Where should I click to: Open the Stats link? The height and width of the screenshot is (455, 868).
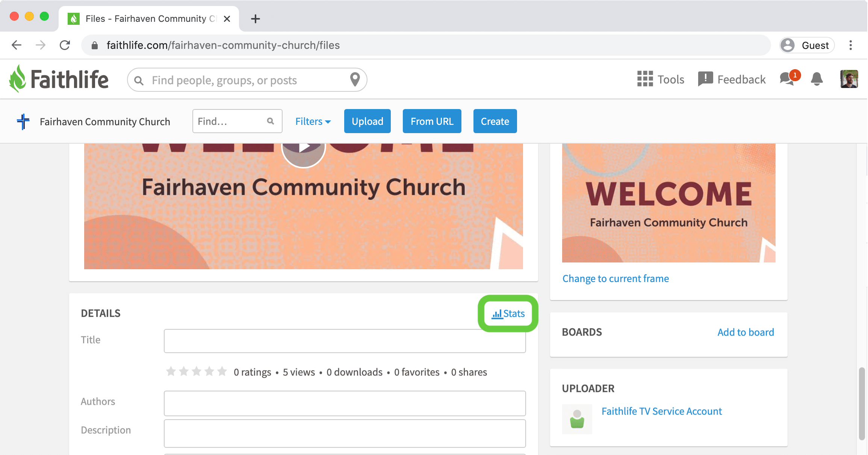[508, 313]
